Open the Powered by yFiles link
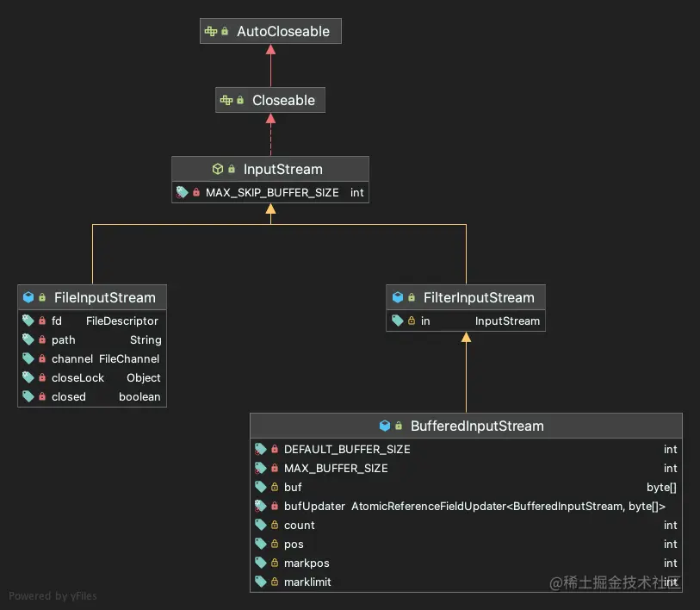700x610 pixels. pyautogui.click(x=53, y=595)
